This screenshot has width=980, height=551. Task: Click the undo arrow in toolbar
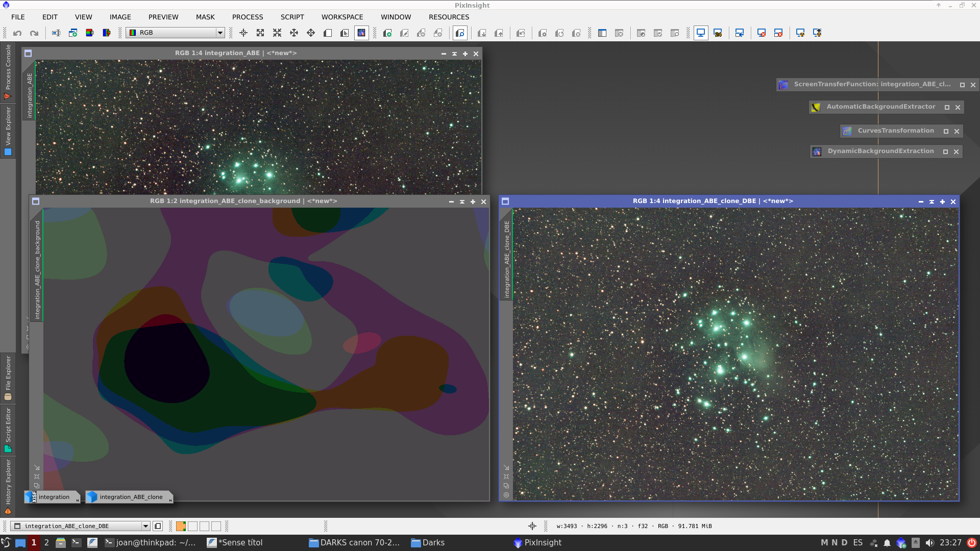point(17,33)
